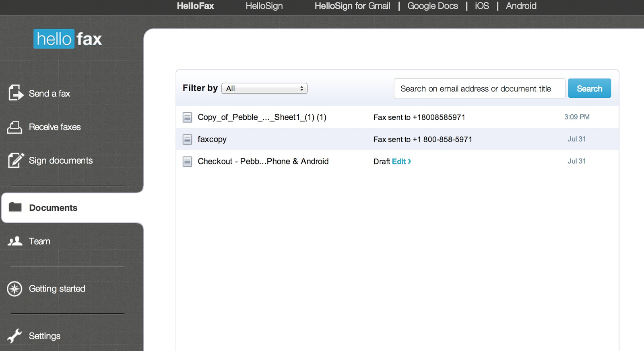This screenshot has height=351, width=644.
Task: Open the Filter by All dropdown
Action: (264, 88)
